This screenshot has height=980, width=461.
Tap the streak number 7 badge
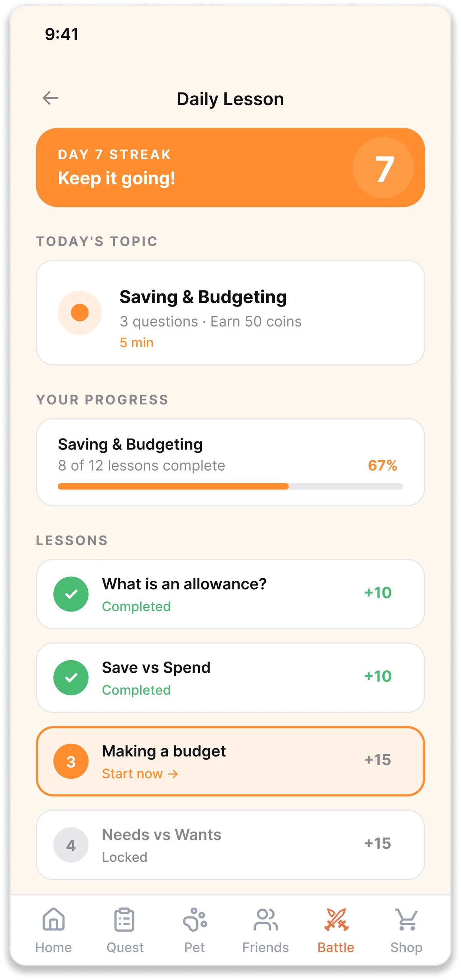(383, 167)
